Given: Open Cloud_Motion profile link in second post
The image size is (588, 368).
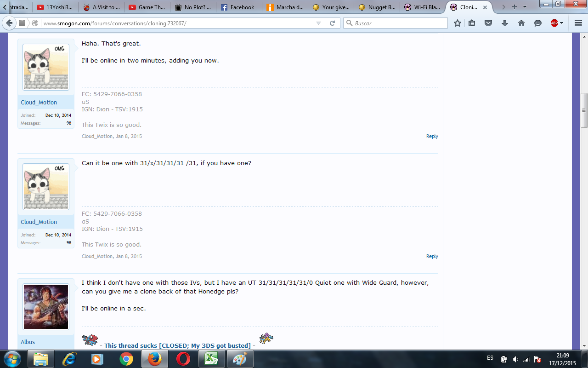Looking at the screenshot, I should coord(39,222).
